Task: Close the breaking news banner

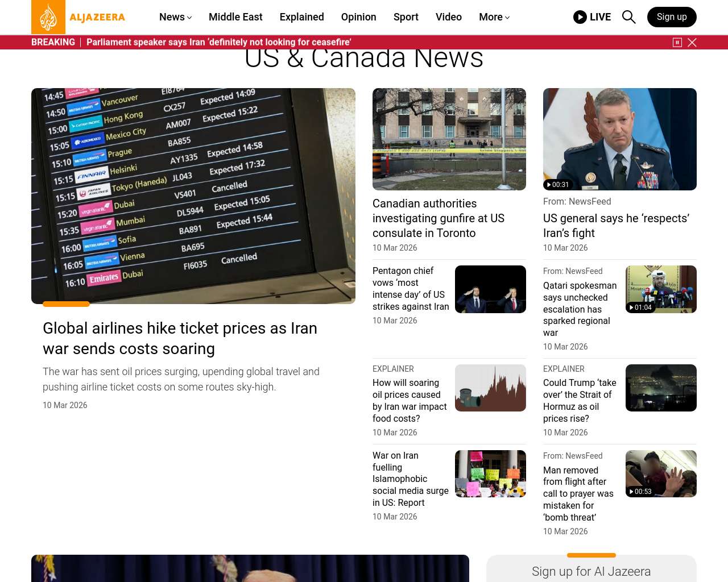Action: pos(692,43)
